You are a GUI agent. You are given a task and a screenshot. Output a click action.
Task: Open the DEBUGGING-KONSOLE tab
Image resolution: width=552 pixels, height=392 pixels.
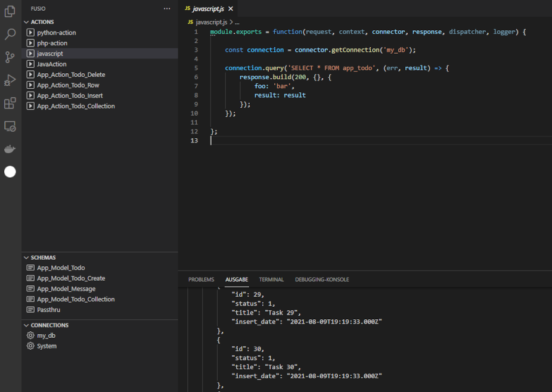322,279
